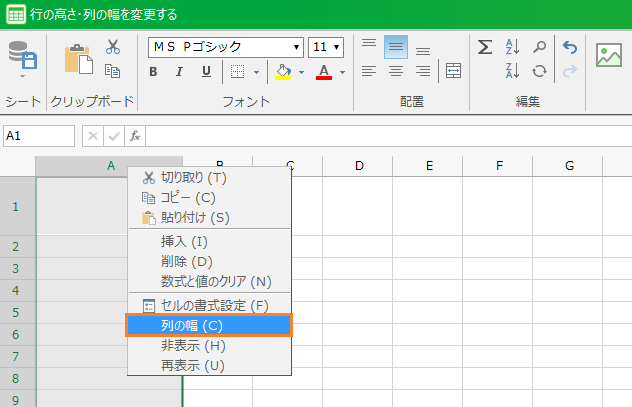Select row 2 header
The height and width of the screenshot is (407, 632).
(17, 247)
